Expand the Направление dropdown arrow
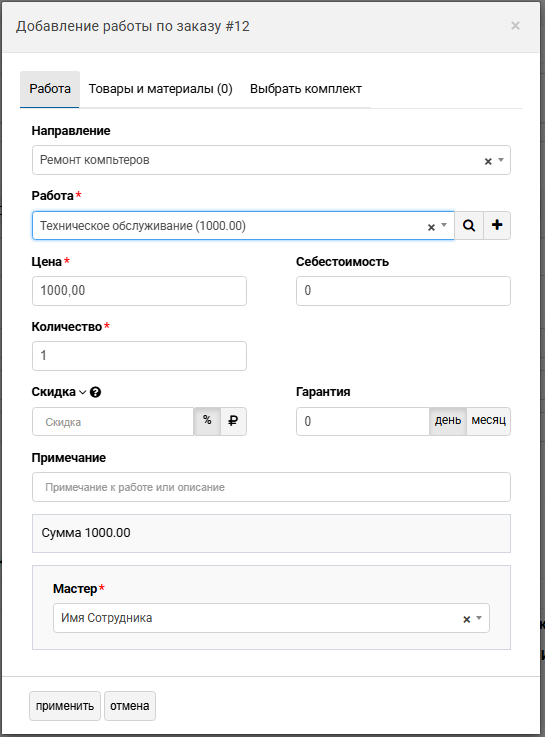545x737 pixels. point(501,160)
